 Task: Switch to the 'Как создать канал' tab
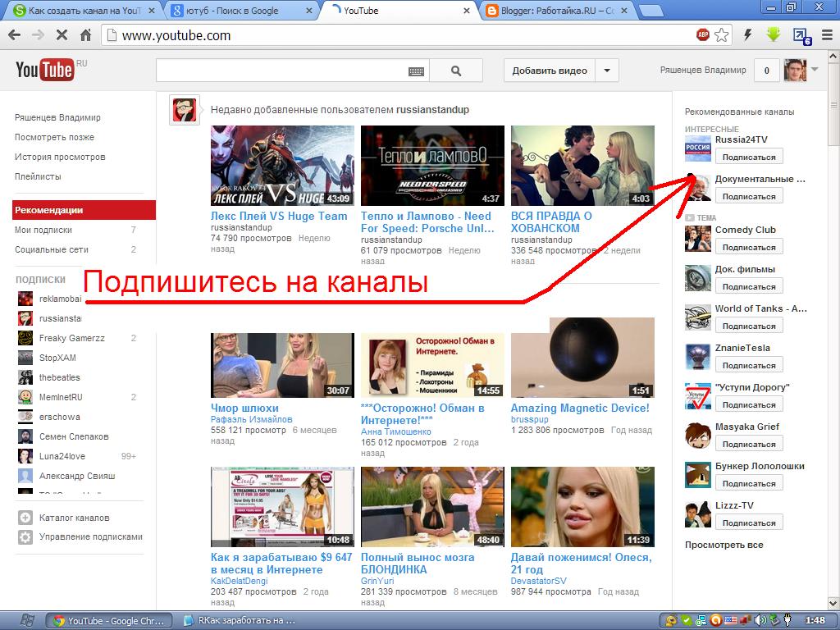coord(85,11)
